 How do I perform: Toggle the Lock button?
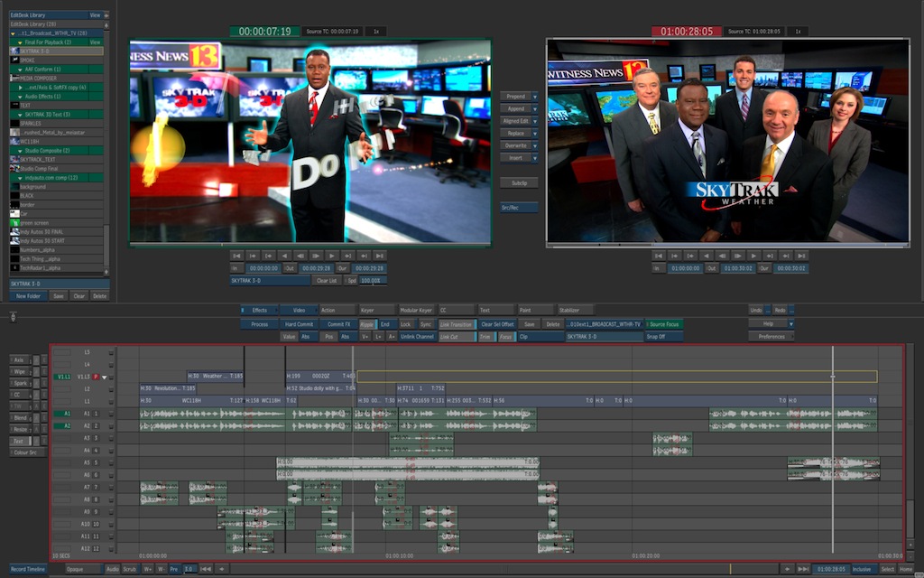(x=406, y=324)
